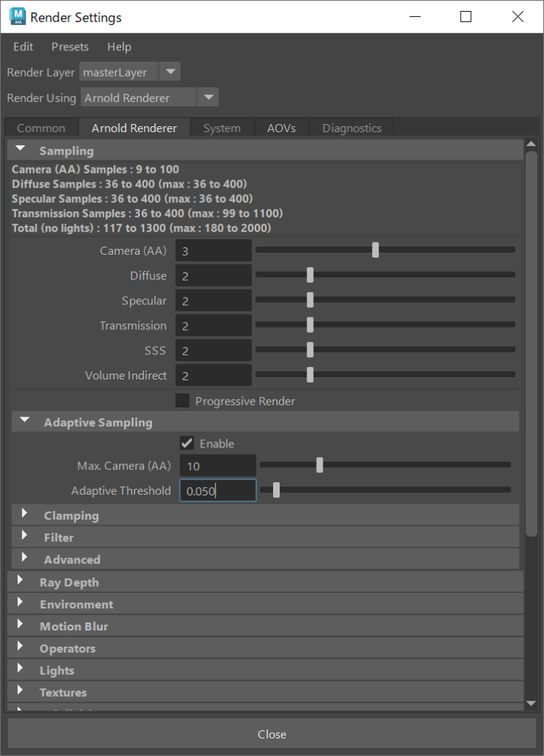Click the Close button at the bottom
Screen dimensions: 544x756
(272, 735)
